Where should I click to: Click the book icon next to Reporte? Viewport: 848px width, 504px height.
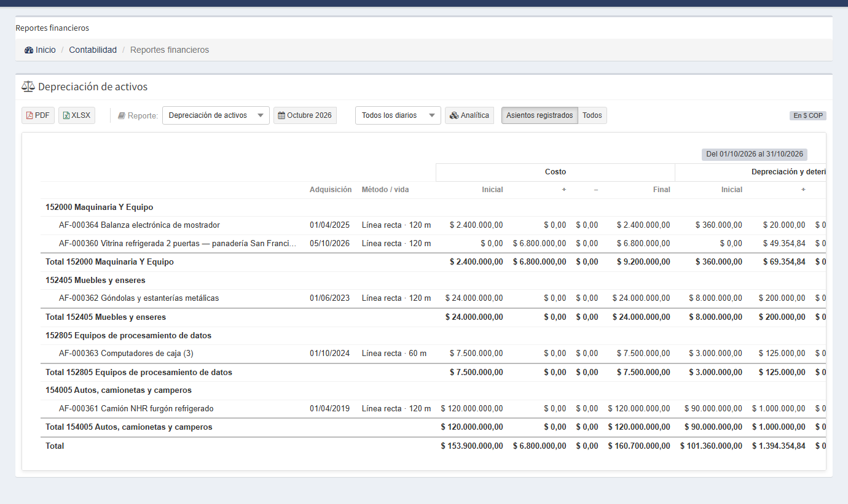(122, 115)
